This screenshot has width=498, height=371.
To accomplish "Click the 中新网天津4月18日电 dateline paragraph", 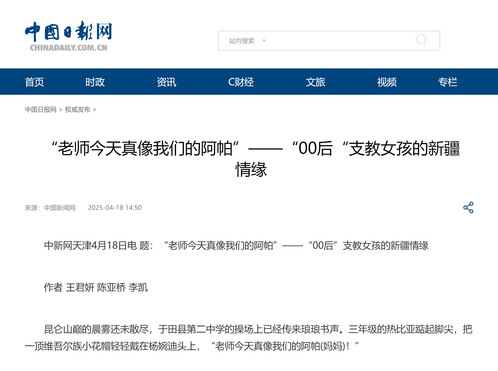I will (x=236, y=246).
